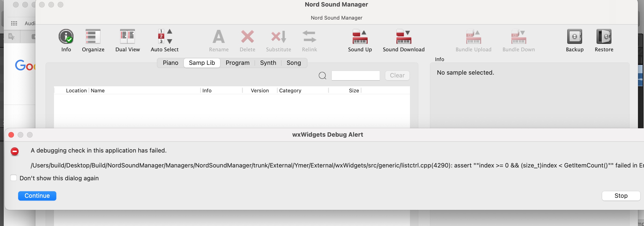
Task: Click the Auto Select icon
Action: point(164,37)
